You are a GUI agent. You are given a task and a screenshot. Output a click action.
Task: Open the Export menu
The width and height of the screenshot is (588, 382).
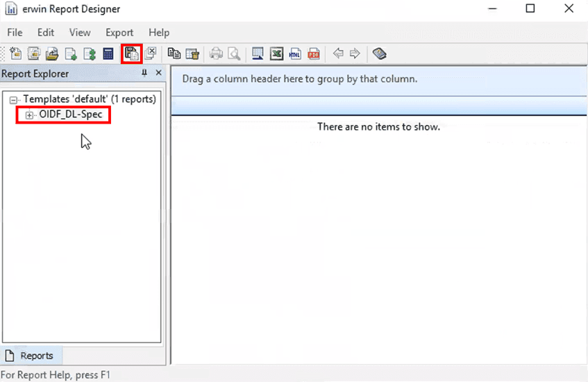click(x=119, y=33)
